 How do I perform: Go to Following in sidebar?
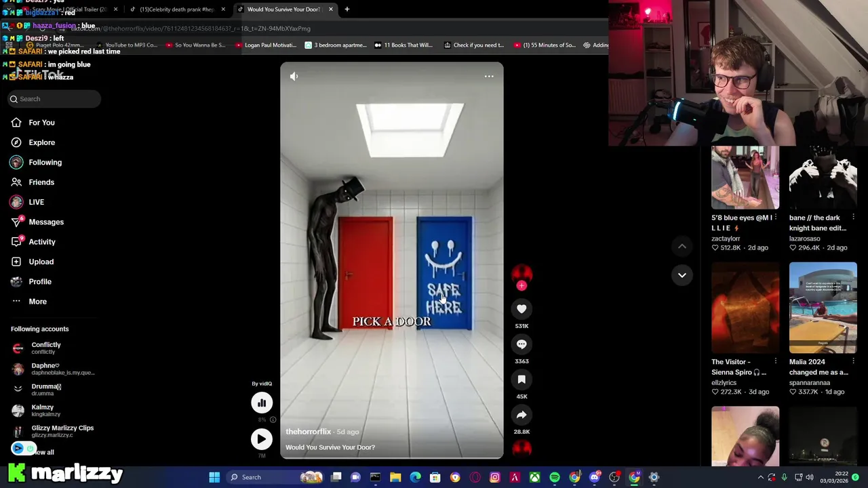click(x=36, y=162)
